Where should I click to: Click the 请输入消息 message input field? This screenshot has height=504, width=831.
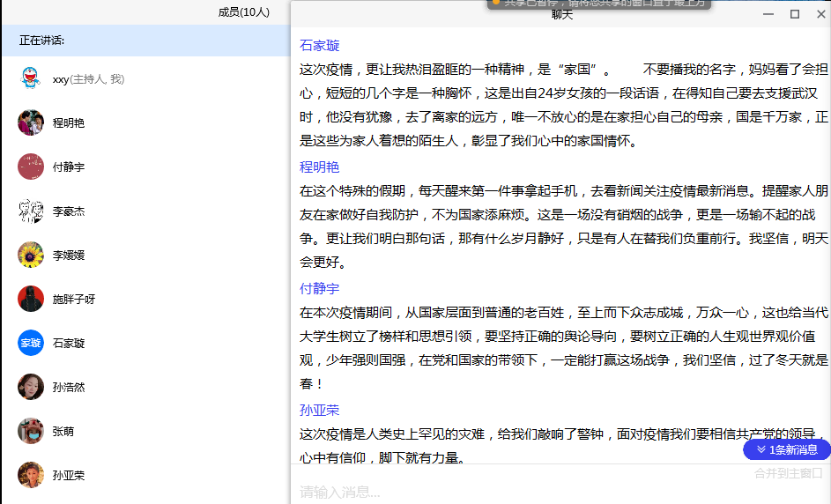[529, 492]
